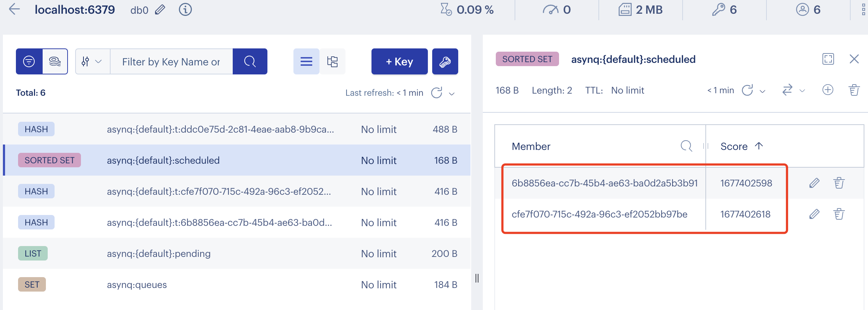This screenshot has width=868, height=310.
Task: Open key type filter dropdown
Action: (92, 62)
